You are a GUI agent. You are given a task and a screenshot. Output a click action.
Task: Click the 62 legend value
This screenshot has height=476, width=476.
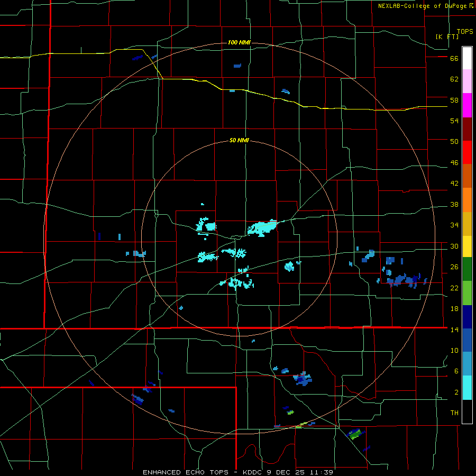(454, 79)
